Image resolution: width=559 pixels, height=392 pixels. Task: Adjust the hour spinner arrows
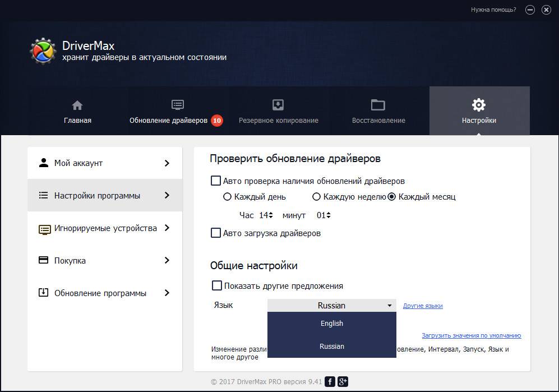(271, 215)
